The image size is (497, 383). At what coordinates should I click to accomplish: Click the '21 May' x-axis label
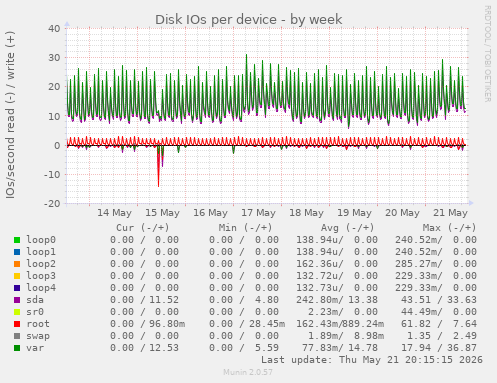coord(450,213)
